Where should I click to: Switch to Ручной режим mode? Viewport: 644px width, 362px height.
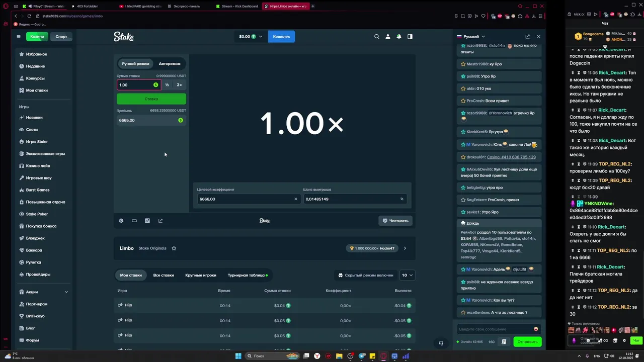[136, 64]
